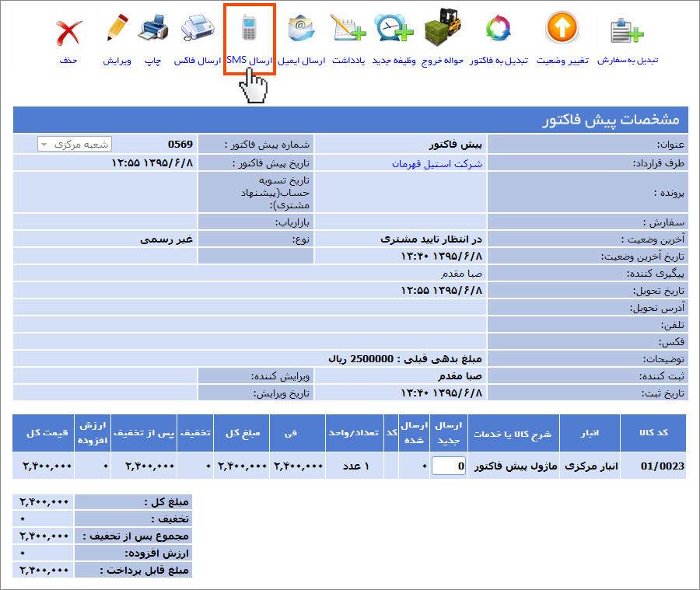
Task: Click the ارسال جدید quantity input field
Action: [449, 466]
